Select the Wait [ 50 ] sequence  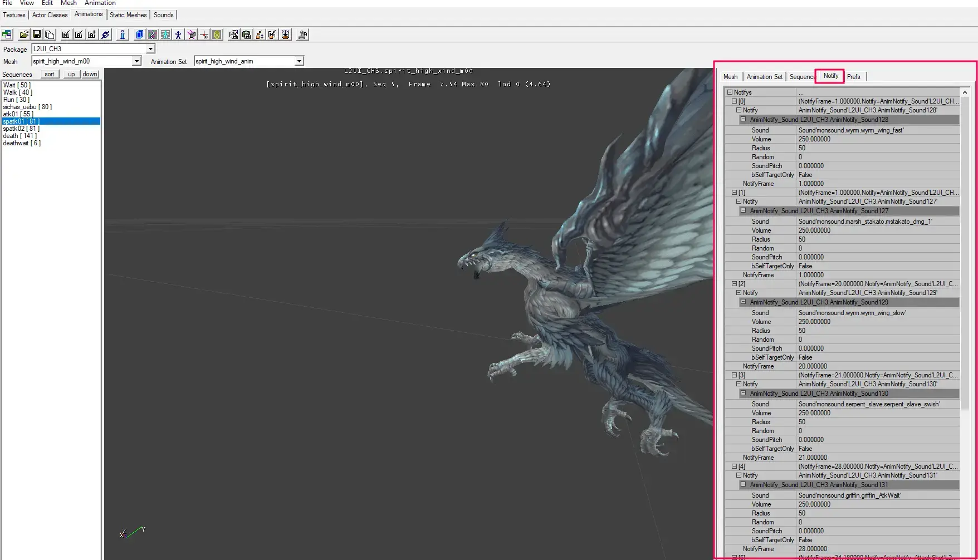click(51, 85)
